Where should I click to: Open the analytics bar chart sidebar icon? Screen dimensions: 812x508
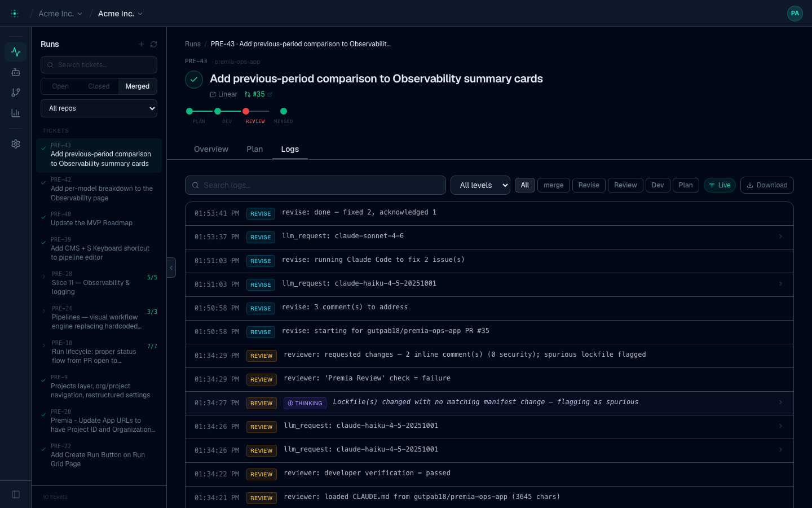[16, 113]
